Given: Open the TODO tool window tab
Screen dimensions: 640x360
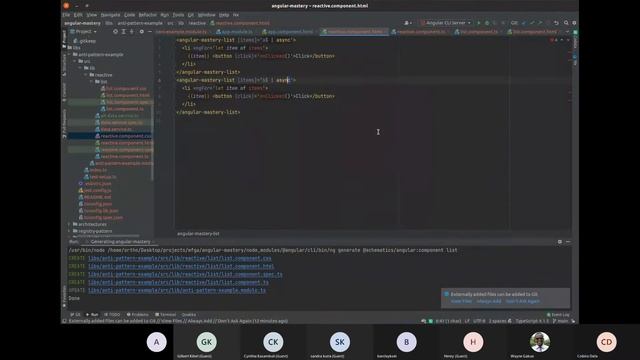Looking at the screenshot, I should pos(112,315).
